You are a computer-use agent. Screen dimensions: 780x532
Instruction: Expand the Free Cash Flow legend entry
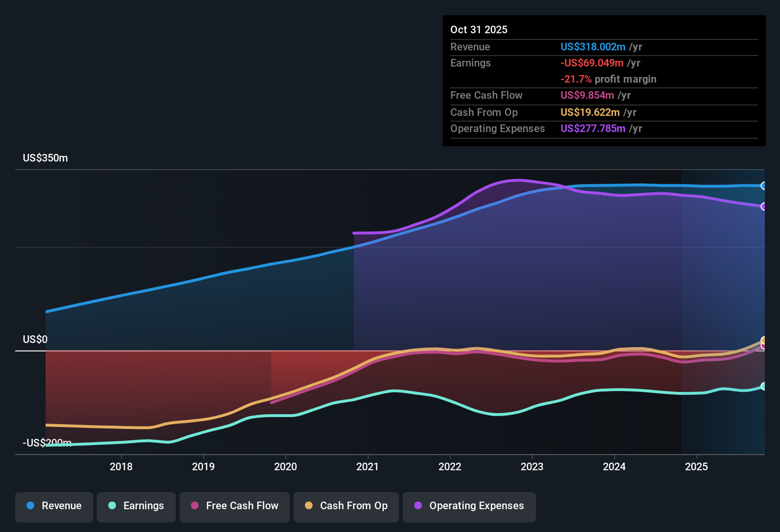234,506
